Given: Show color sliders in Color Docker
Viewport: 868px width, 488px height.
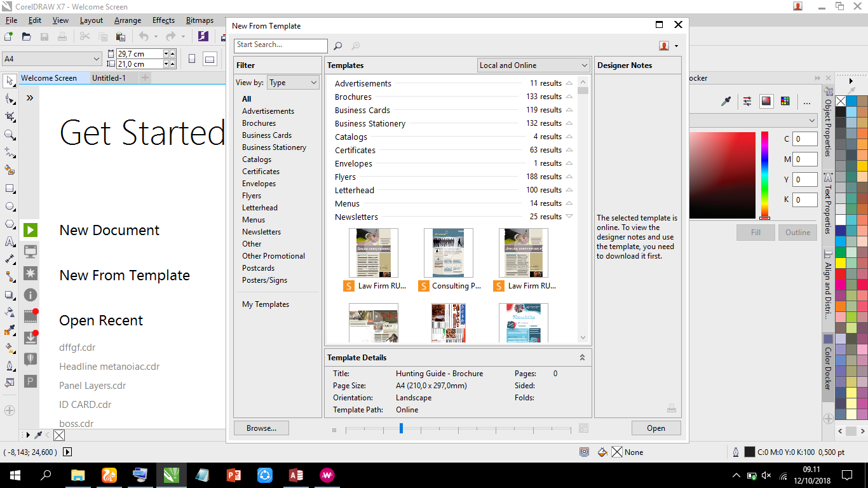Looking at the screenshot, I should (x=747, y=101).
